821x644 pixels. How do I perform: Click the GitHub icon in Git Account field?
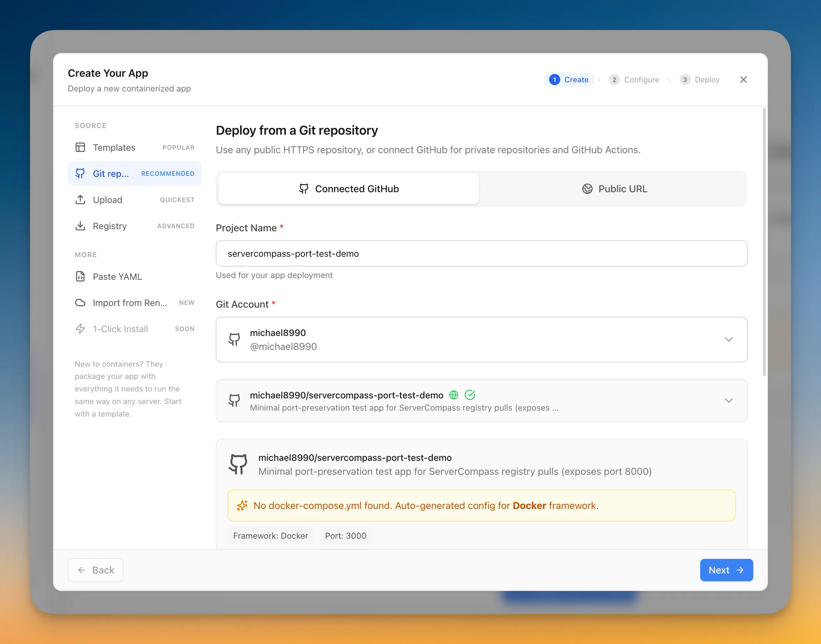coord(234,339)
